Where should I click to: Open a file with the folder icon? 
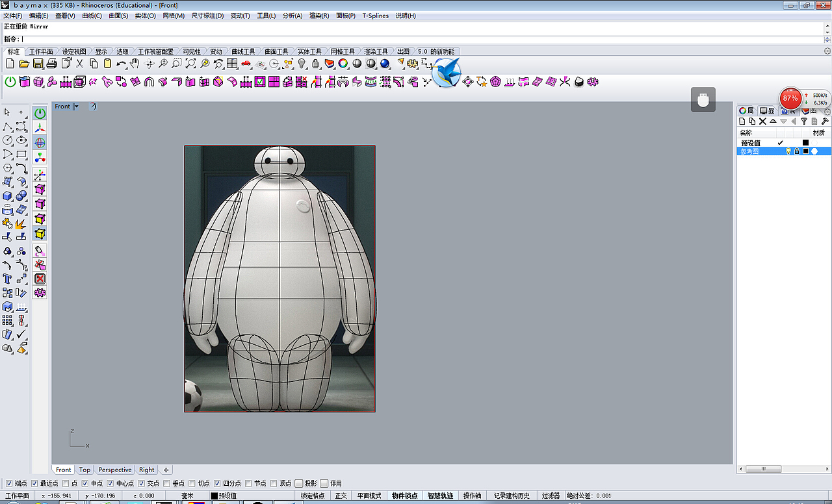pyautogui.click(x=24, y=64)
